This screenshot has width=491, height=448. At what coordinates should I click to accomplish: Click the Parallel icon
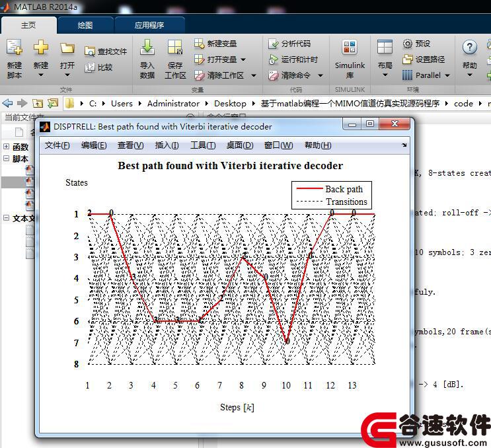coord(407,75)
